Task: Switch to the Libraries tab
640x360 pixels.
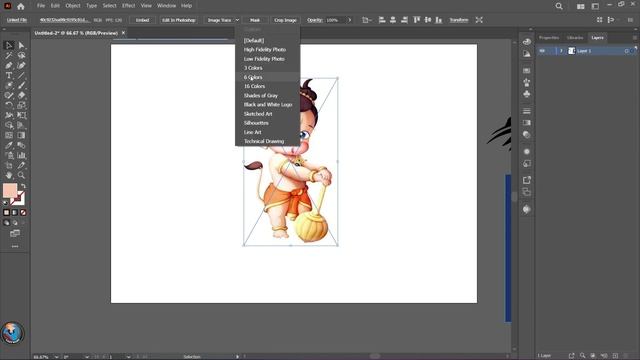Action: point(575,38)
